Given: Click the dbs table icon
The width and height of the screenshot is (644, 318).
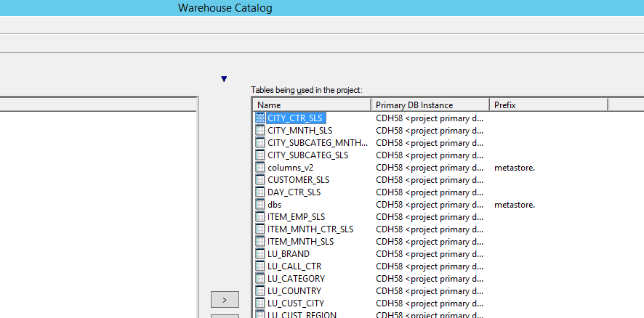Looking at the screenshot, I should pyautogui.click(x=261, y=204).
